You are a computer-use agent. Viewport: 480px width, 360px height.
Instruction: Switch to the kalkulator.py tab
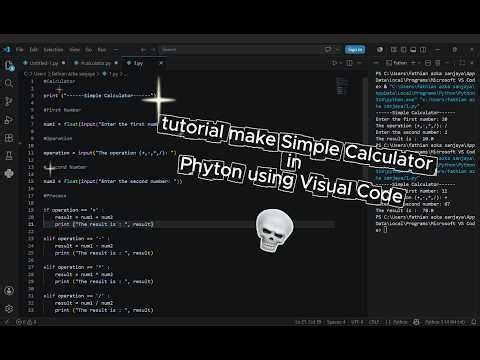(x=96, y=63)
